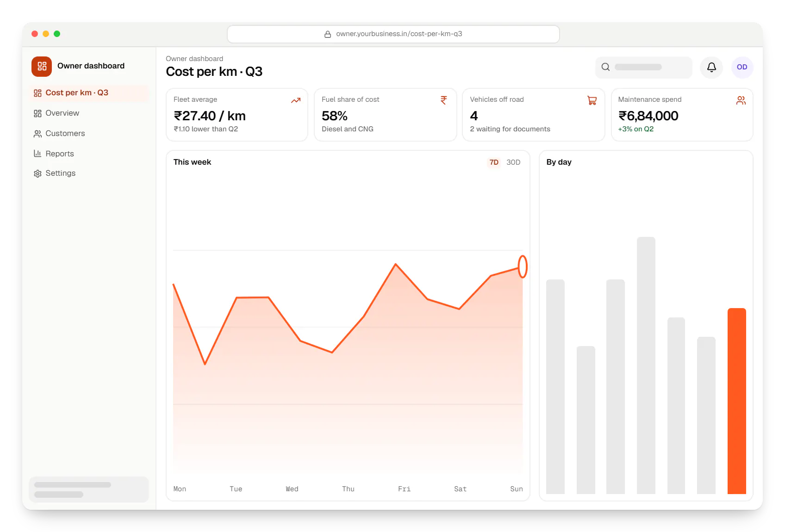
Task: Click the tallest grey bar in By day
Action: coord(646,365)
